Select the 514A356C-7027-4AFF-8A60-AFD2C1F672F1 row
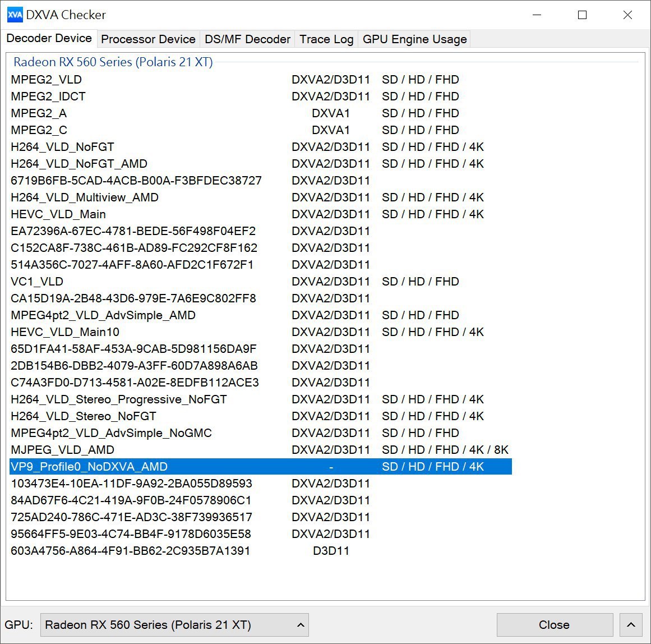This screenshot has width=651, height=644. (261, 265)
